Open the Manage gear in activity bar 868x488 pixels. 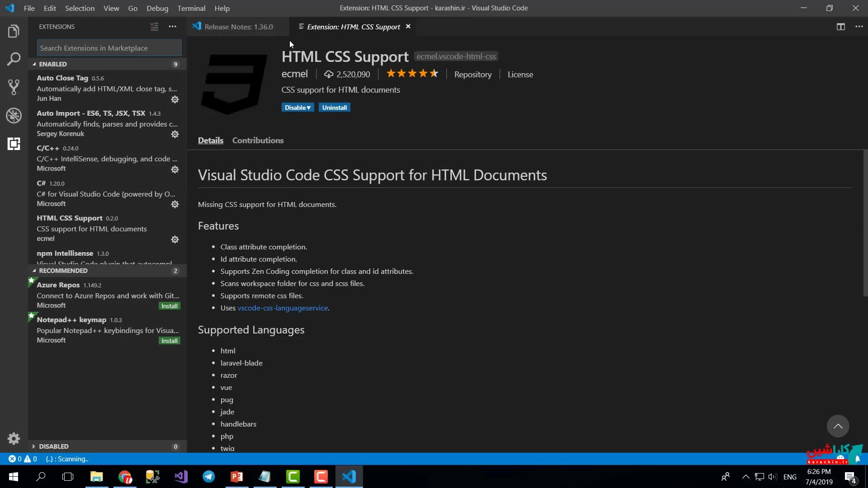pyautogui.click(x=14, y=438)
